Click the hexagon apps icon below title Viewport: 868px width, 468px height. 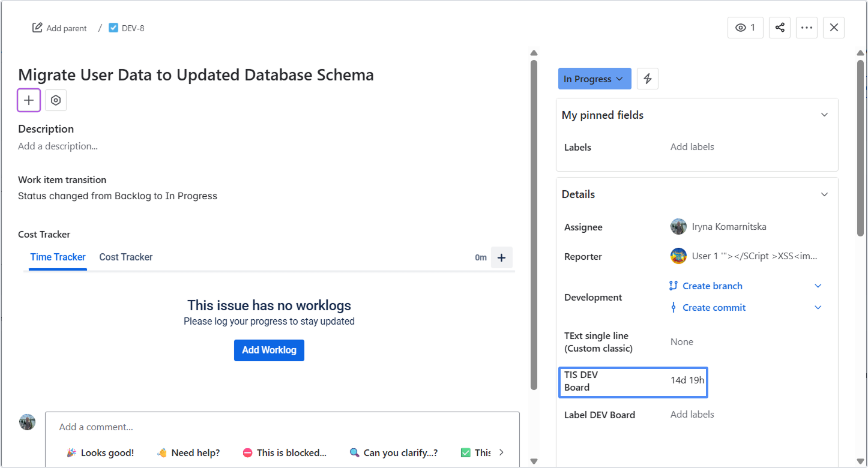point(56,100)
